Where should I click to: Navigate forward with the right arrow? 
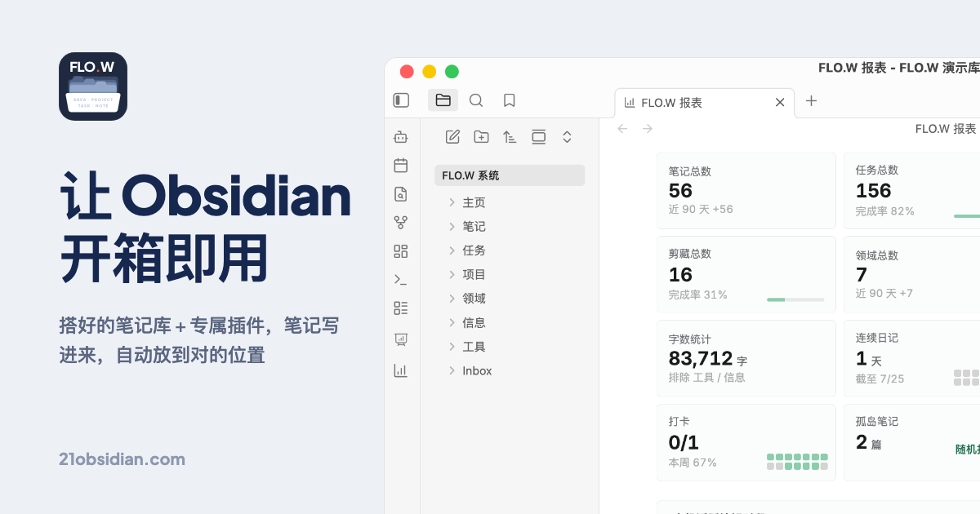point(648,129)
